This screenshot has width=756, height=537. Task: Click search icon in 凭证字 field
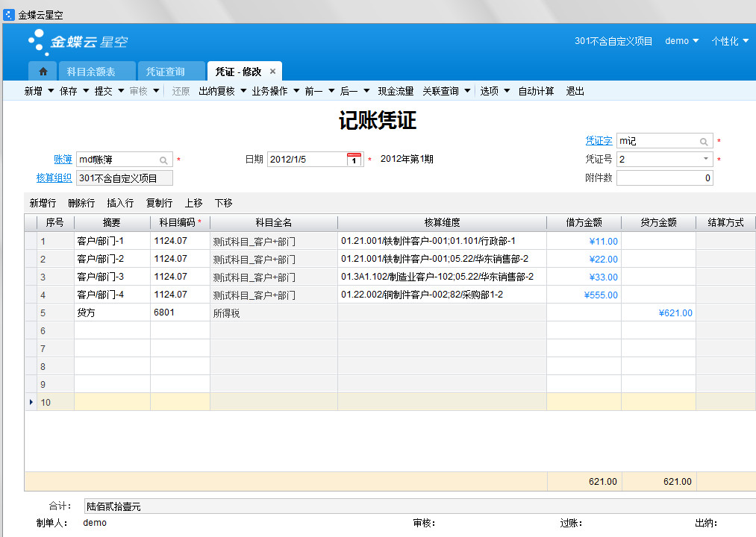tap(704, 141)
